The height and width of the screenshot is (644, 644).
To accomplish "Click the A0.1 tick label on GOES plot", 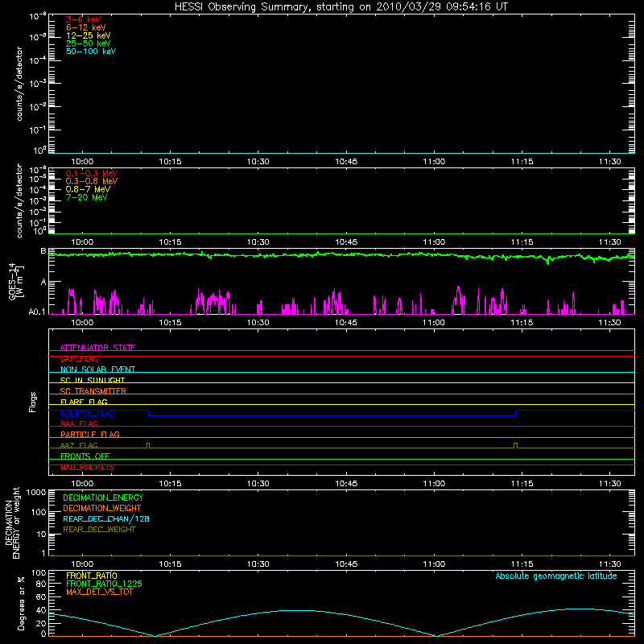I will (x=37, y=312).
